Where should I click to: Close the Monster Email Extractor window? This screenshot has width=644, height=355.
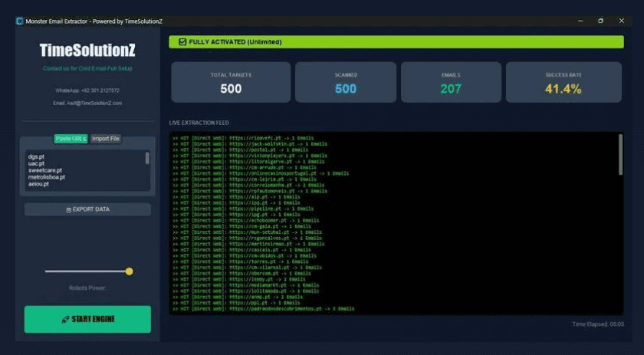pyautogui.click(x=620, y=21)
